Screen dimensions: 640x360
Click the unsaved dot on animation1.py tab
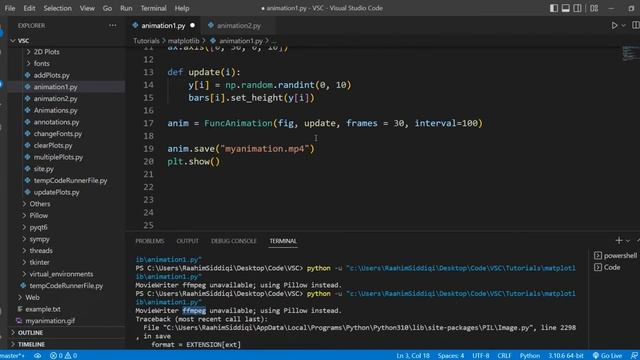point(193,25)
